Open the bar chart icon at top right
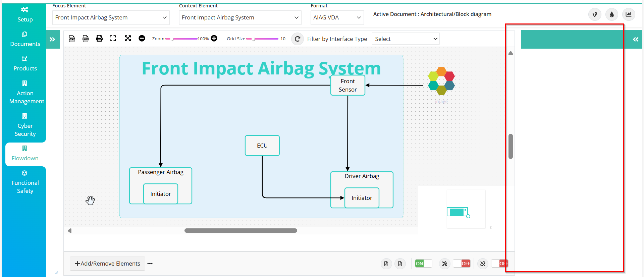 [629, 14]
